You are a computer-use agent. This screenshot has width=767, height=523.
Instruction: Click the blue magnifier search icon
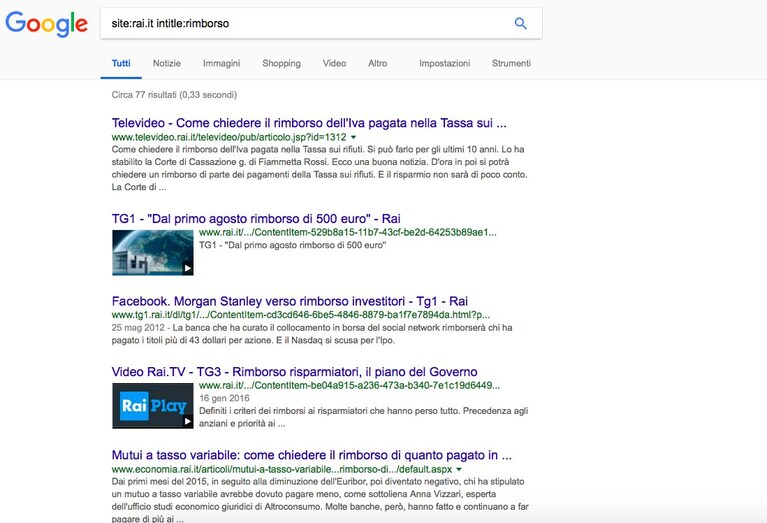click(520, 23)
